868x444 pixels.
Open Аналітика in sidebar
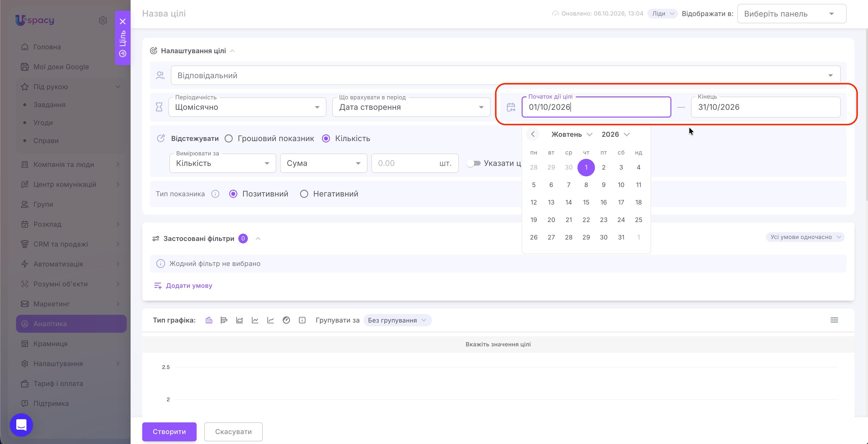coord(71,324)
